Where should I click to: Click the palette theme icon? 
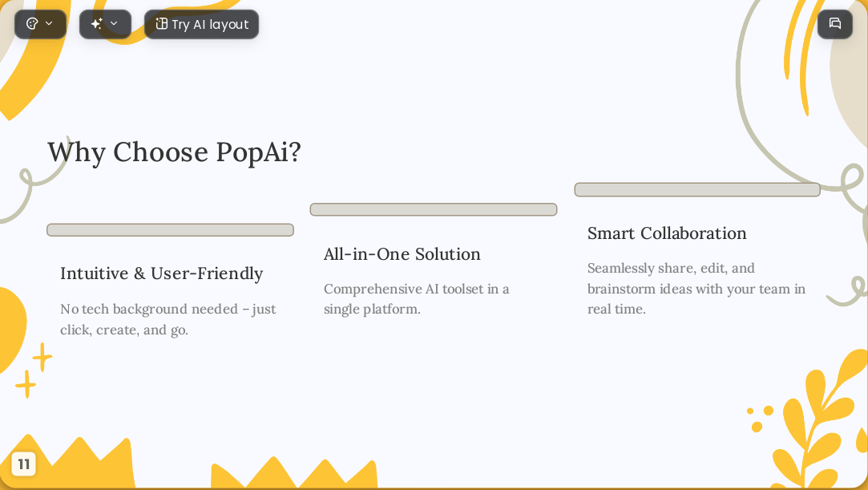point(32,24)
